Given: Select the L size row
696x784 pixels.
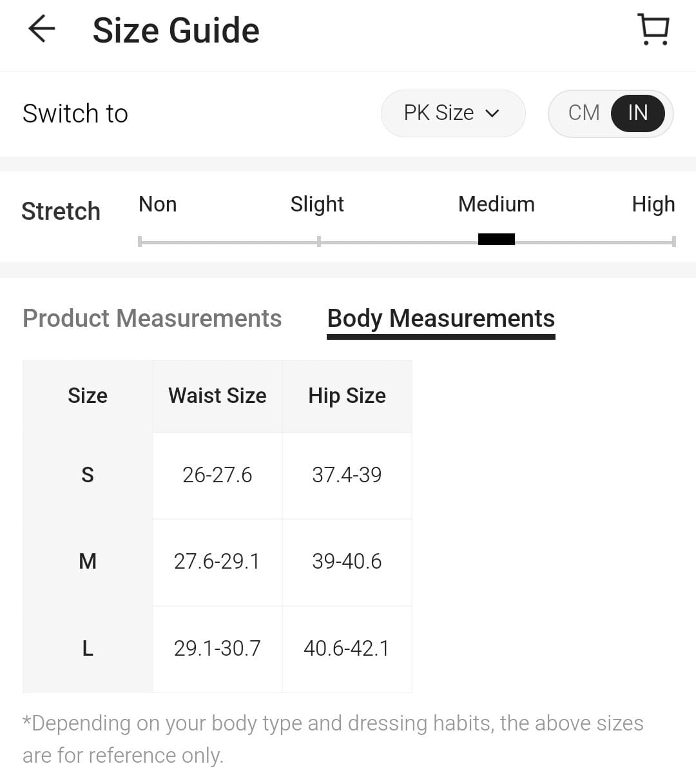Looking at the screenshot, I should (88, 648).
